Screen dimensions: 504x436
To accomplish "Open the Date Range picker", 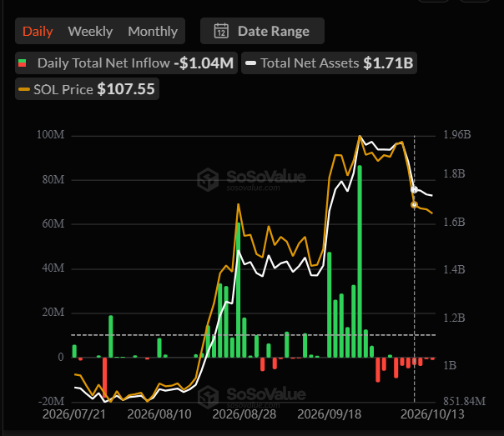I will click(262, 31).
